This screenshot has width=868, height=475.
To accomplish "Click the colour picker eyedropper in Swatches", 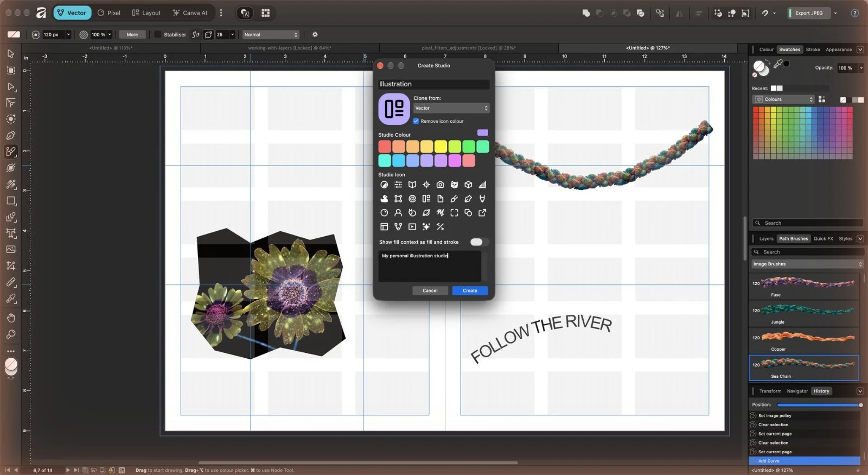I will (778, 64).
